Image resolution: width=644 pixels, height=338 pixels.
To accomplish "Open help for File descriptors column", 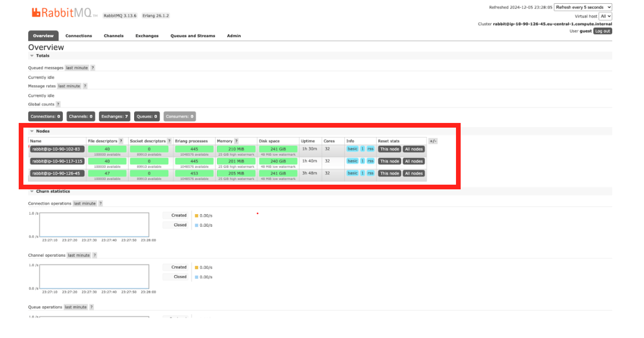I will 121,141.
